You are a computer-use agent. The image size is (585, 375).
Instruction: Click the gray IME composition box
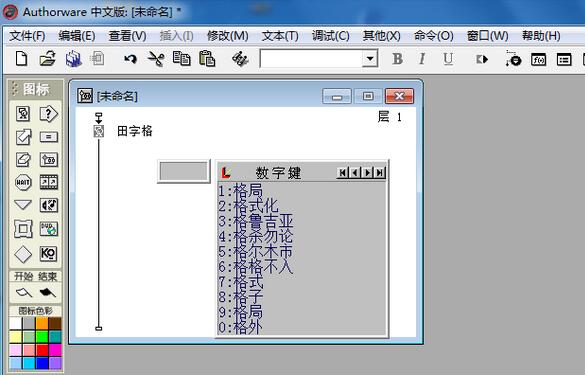pos(184,171)
